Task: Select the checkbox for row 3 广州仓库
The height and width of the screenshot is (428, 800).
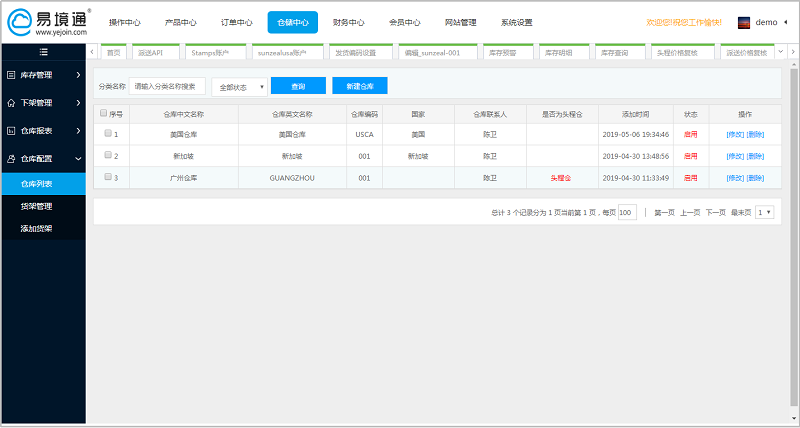Action: click(x=108, y=178)
